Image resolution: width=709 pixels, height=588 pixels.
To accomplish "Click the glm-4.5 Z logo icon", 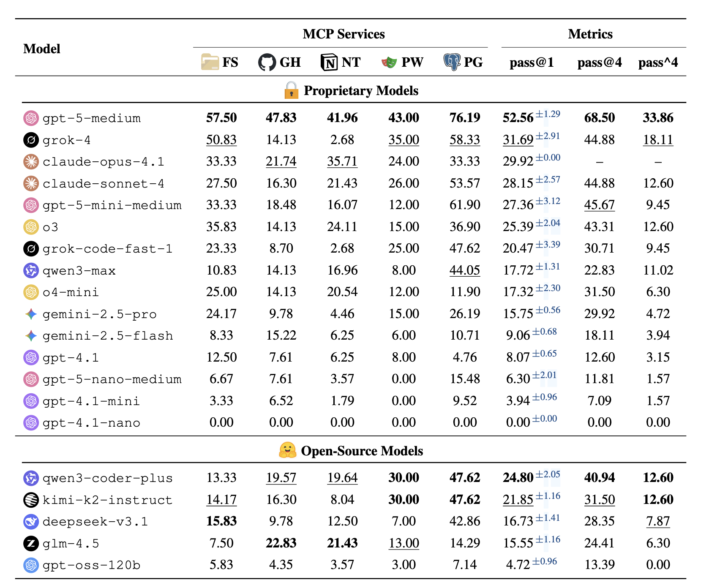I will (x=31, y=543).
